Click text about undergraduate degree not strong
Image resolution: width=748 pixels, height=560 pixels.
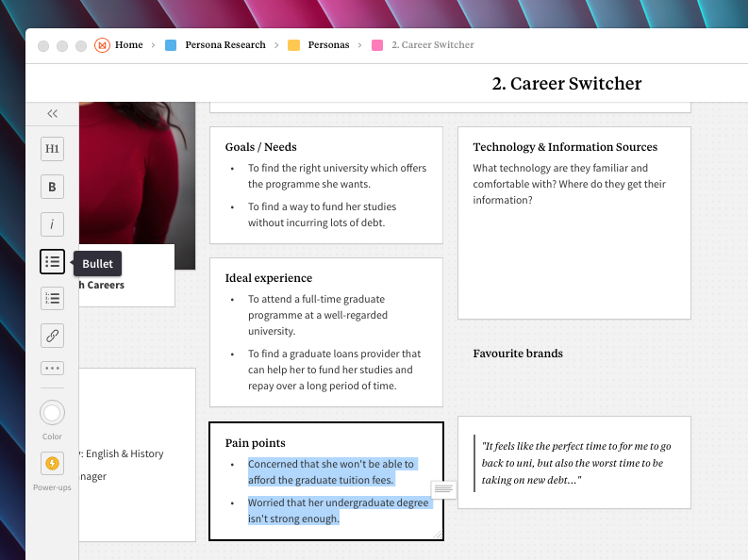[339, 510]
